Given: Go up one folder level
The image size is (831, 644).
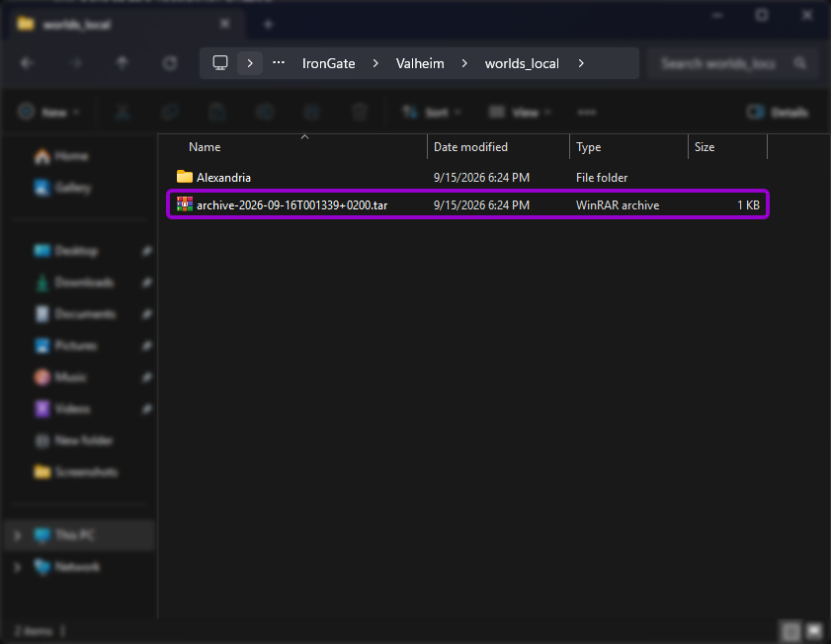Looking at the screenshot, I should (x=122, y=63).
